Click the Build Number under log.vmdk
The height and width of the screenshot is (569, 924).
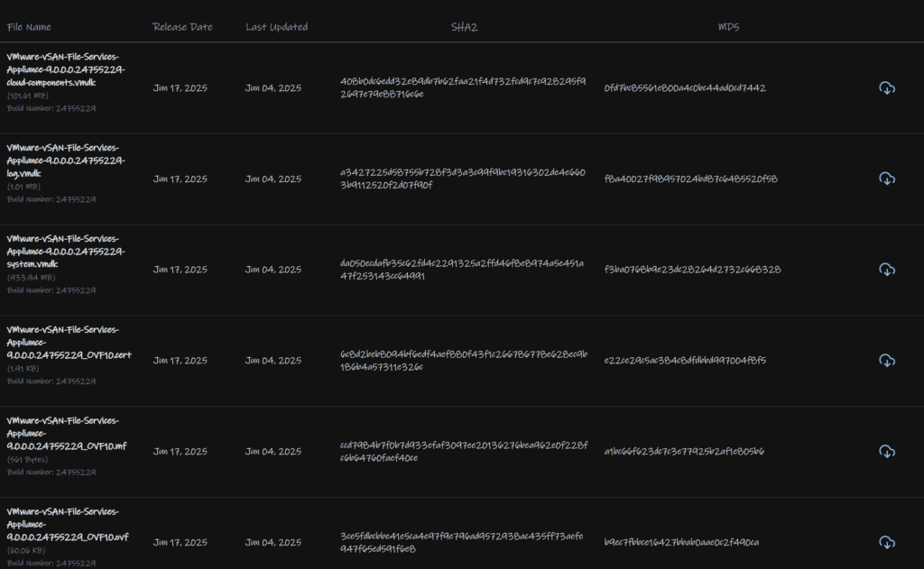tap(51, 199)
